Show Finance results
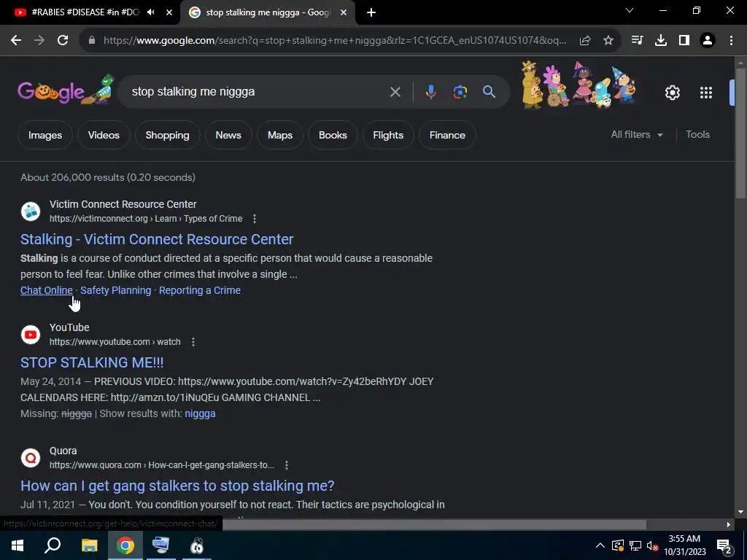This screenshot has width=747, height=560. [447, 135]
